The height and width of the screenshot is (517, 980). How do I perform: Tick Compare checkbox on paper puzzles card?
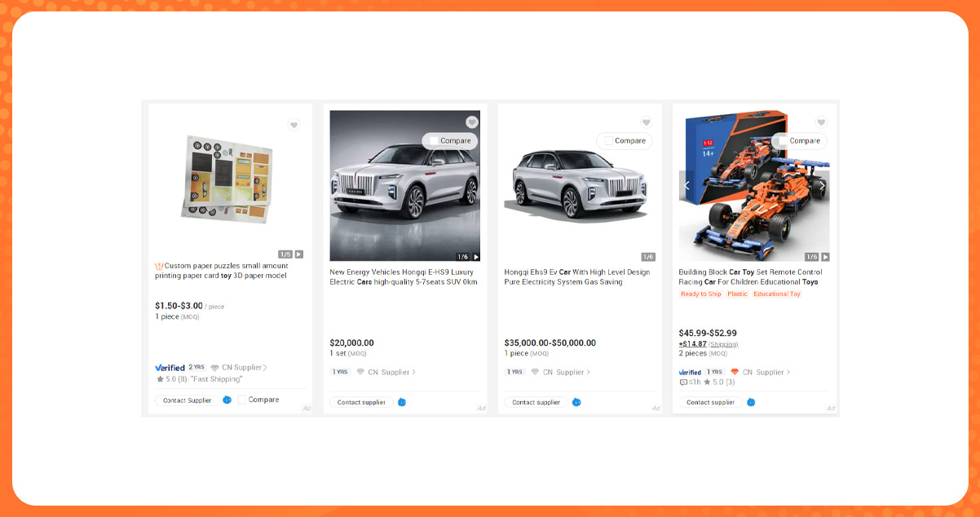(242, 400)
